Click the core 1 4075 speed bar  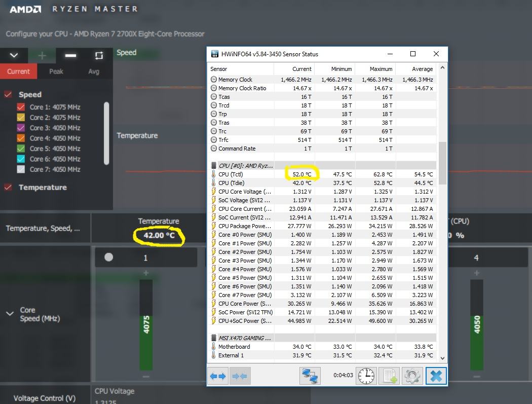[146, 324]
